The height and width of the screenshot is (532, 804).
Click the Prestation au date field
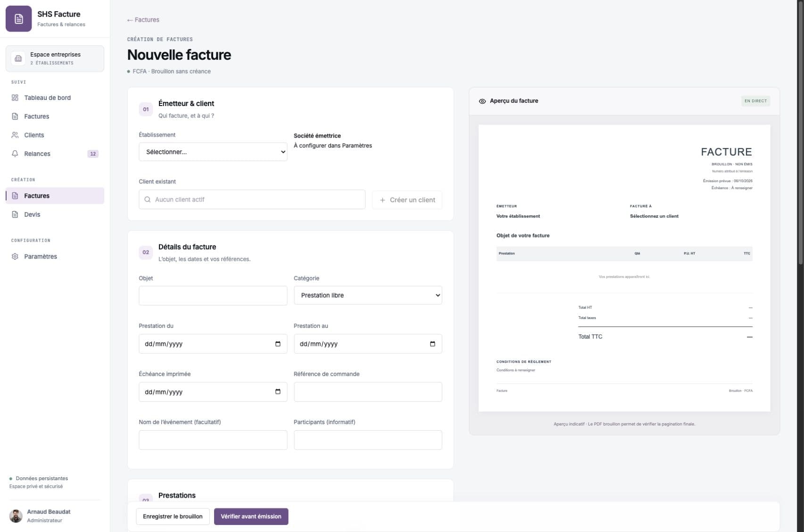click(x=368, y=344)
